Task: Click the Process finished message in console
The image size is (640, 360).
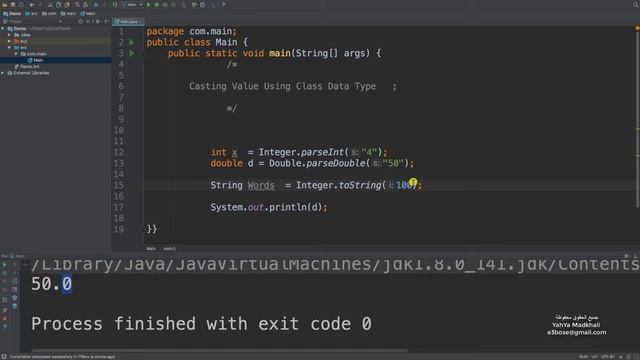Action: coord(201,324)
